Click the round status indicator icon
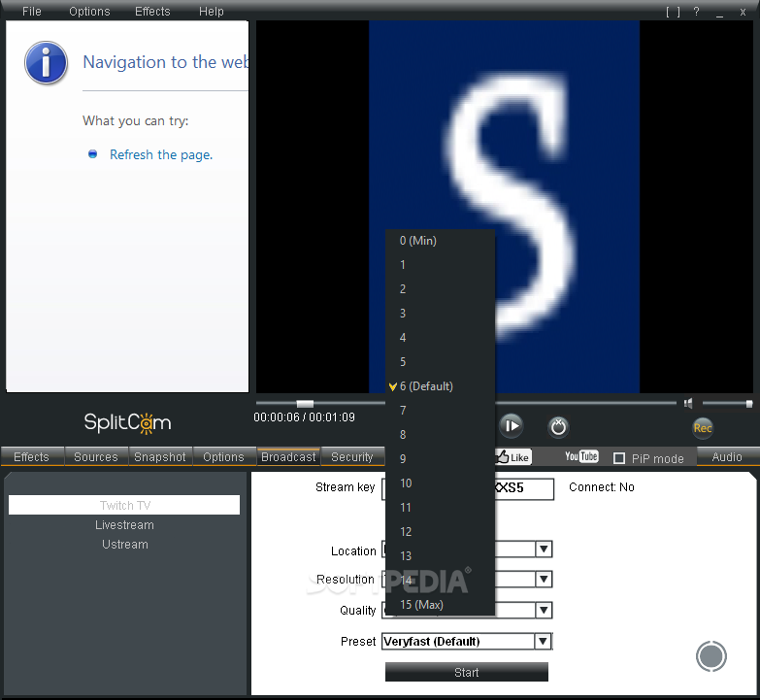This screenshot has width=760, height=700. click(x=711, y=656)
